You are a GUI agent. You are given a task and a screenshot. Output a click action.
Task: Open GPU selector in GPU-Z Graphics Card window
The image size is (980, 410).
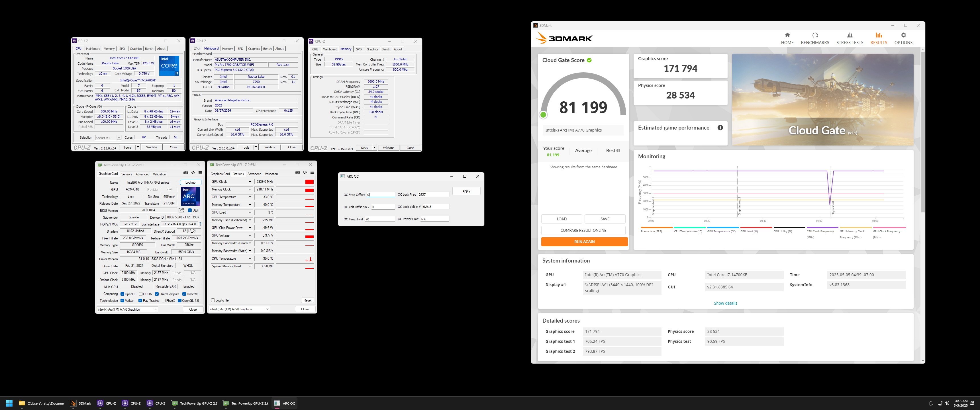click(127, 309)
